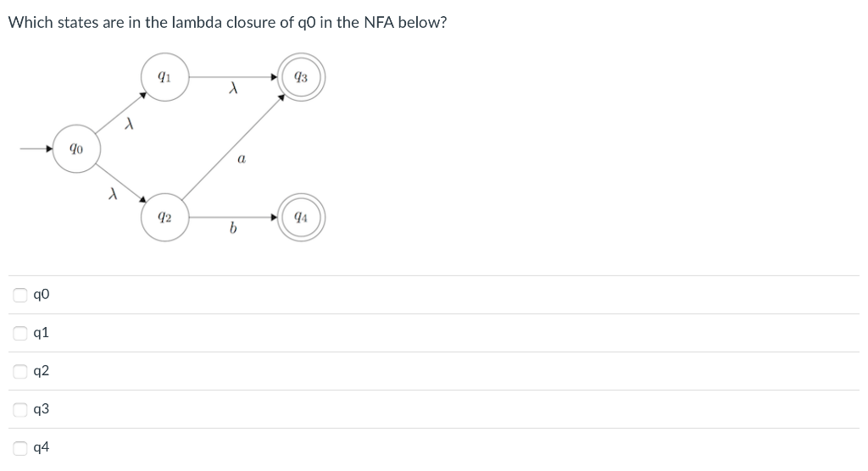Click the 'b' transition label under q2–q4 arrow

[233, 228]
